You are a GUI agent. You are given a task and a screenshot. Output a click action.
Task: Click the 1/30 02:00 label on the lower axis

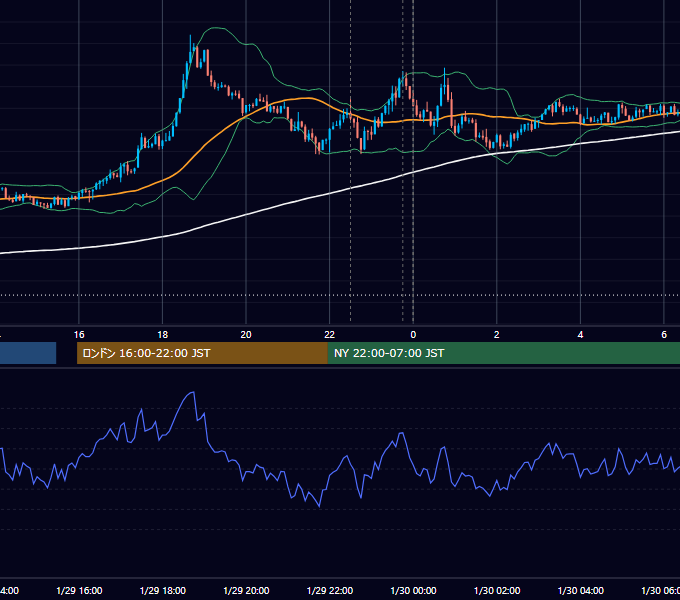497,590
